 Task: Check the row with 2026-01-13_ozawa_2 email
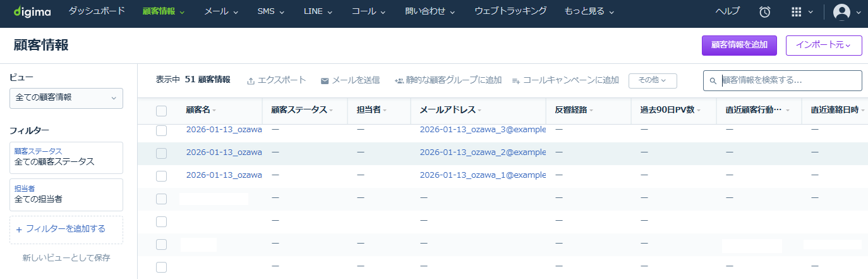click(x=161, y=153)
